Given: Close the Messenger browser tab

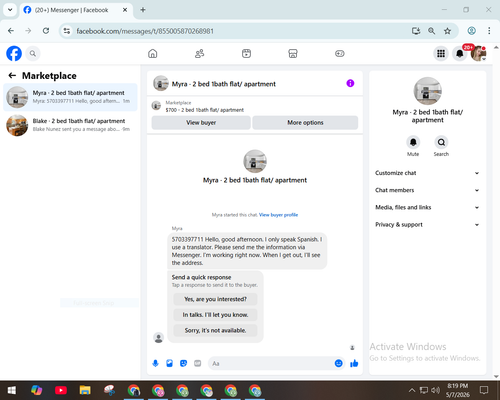Looking at the screenshot, I should pyautogui.click(x=125, y=10).
